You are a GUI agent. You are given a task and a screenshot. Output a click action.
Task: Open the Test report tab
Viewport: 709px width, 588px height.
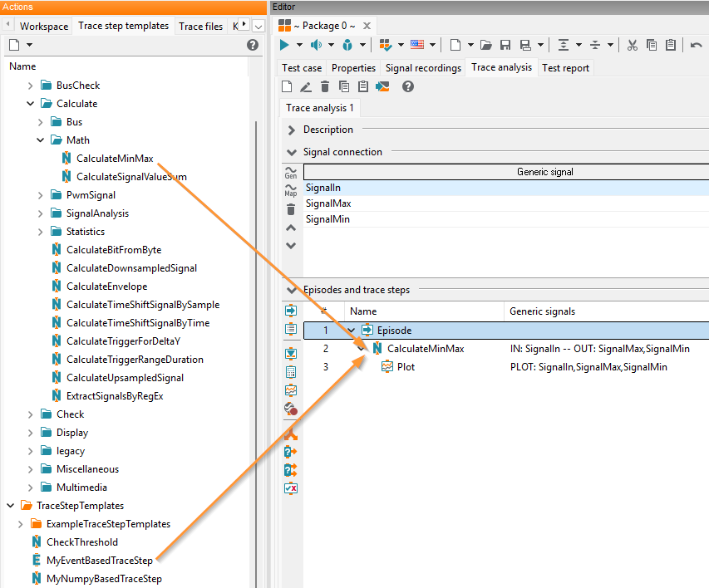pos(565,68)
